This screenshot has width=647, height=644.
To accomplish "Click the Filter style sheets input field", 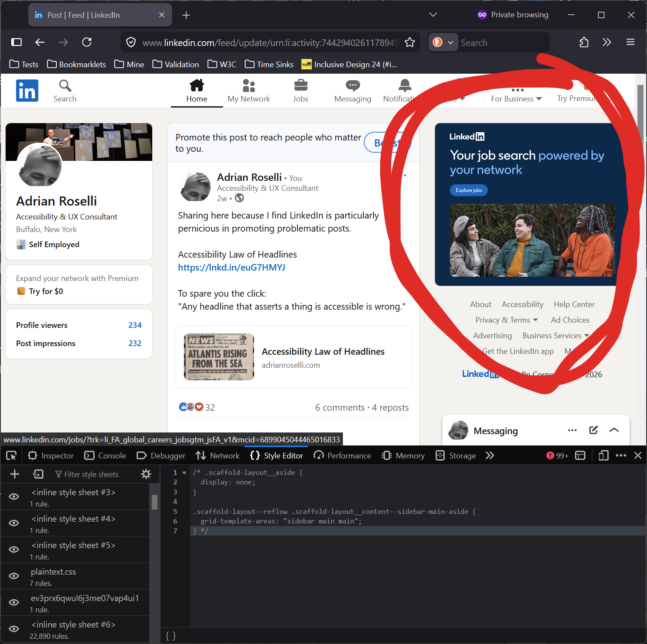I will click(x=91, y=474).
